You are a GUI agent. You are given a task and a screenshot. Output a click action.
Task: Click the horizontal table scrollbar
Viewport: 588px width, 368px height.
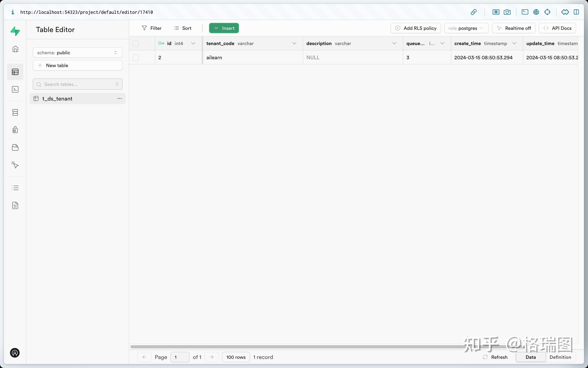coord(292,346)
